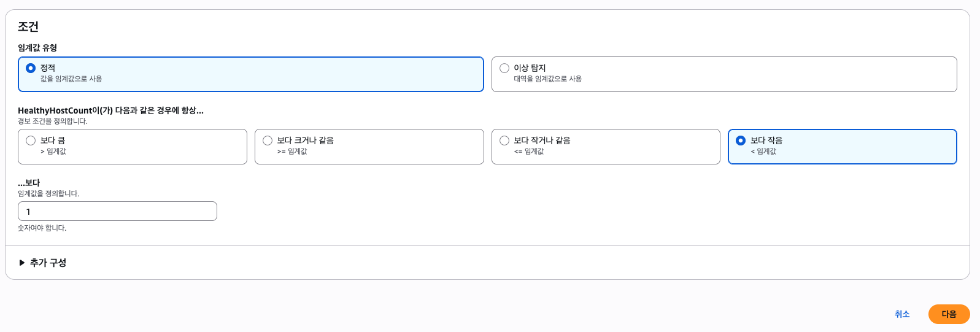Click the 조건 section heading
980x332 pixels.
pos(28,26)
